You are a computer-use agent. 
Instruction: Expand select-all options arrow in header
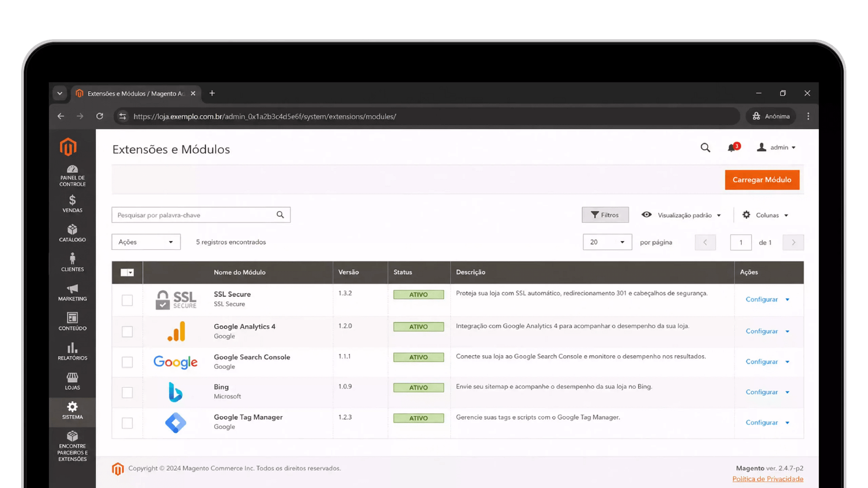(131, 272)
